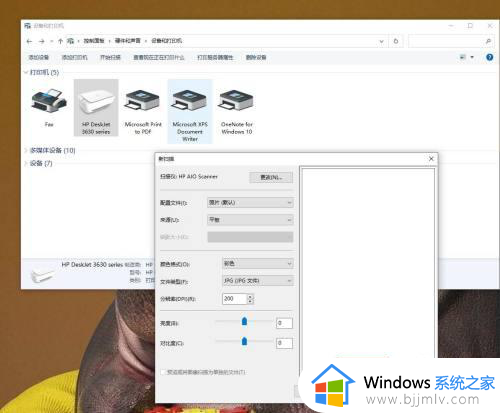Open address bar history dropdown
The image size is (500, 413).
pos(381,42)
